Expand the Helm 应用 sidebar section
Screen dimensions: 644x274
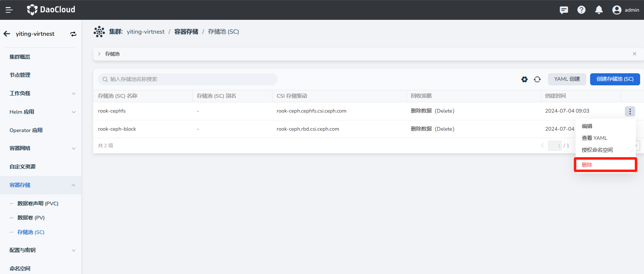[x=74, y=112]
